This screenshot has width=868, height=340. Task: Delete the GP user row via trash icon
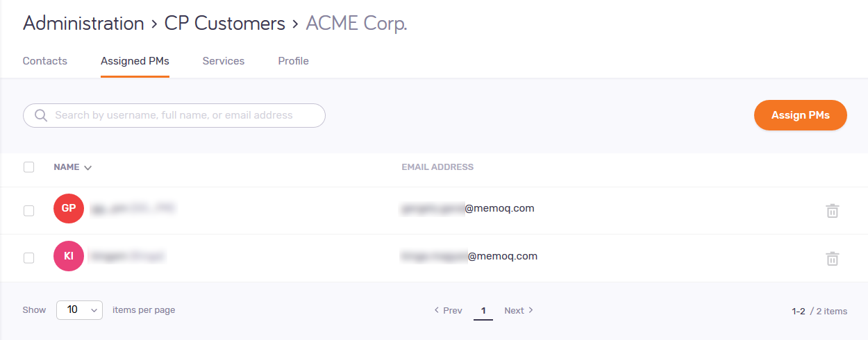pos(832,211)
